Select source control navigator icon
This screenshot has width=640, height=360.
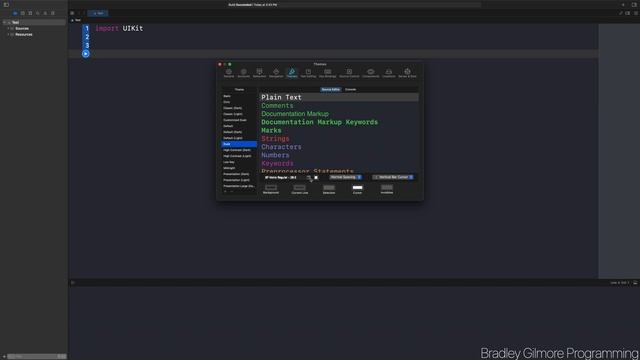(x=22, y=13)
